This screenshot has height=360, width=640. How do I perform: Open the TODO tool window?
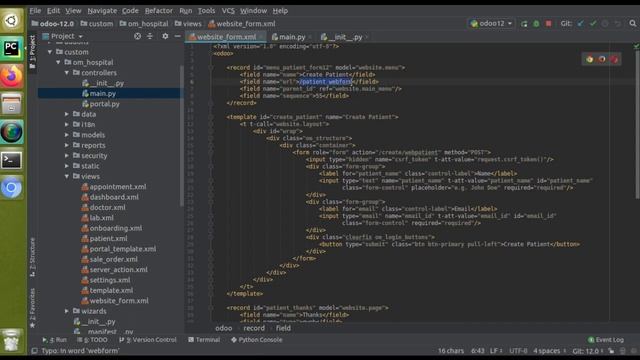pyautogui.click(x=93, y=340)
